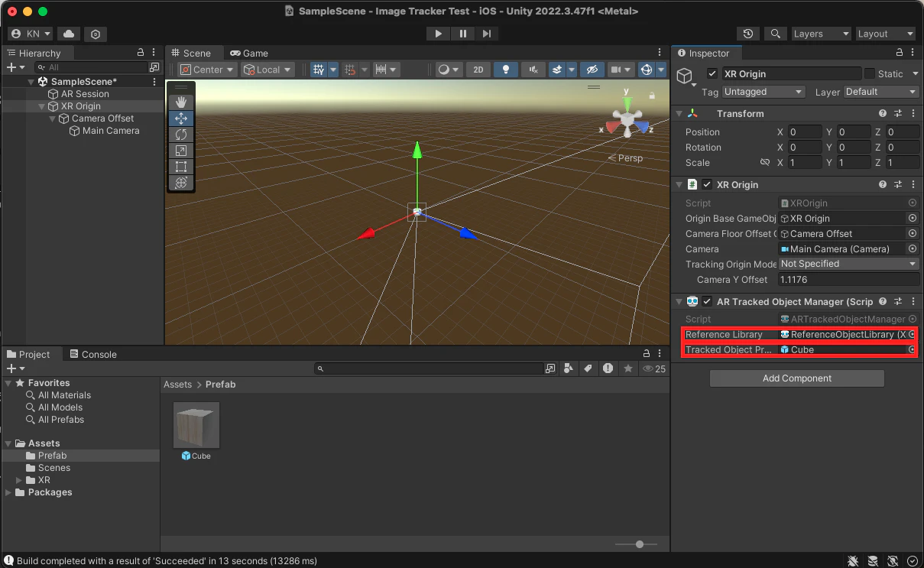Uncheck the XR Origin component checkbox
Image resolution: width=924 pixels, height=568 pixels.
click(705, 184)
